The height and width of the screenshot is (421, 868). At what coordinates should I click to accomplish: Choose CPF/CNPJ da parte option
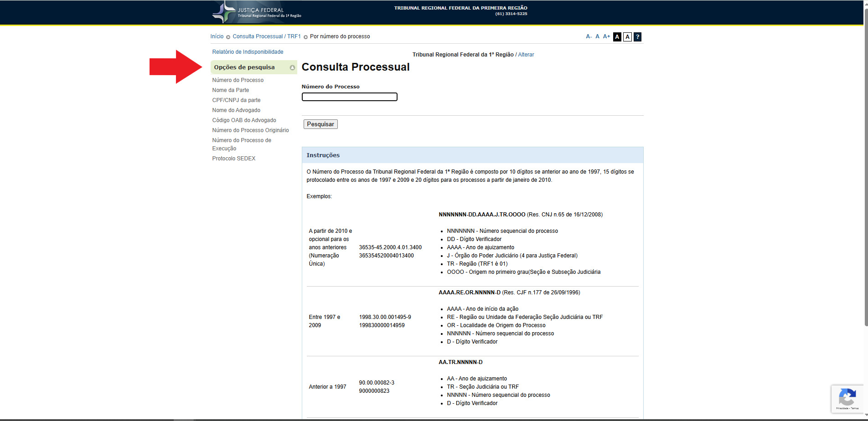[236, 100]
